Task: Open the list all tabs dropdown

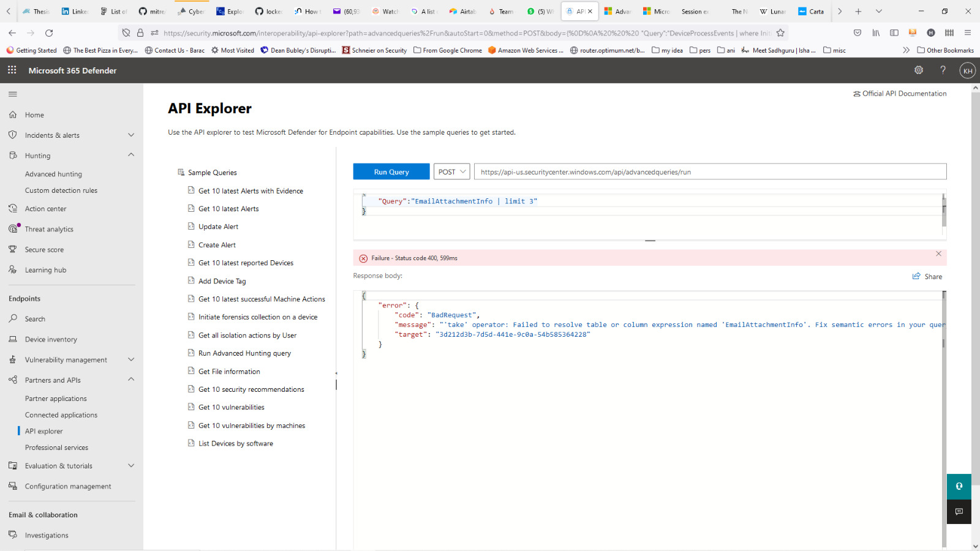Action: tap(879, 11)
